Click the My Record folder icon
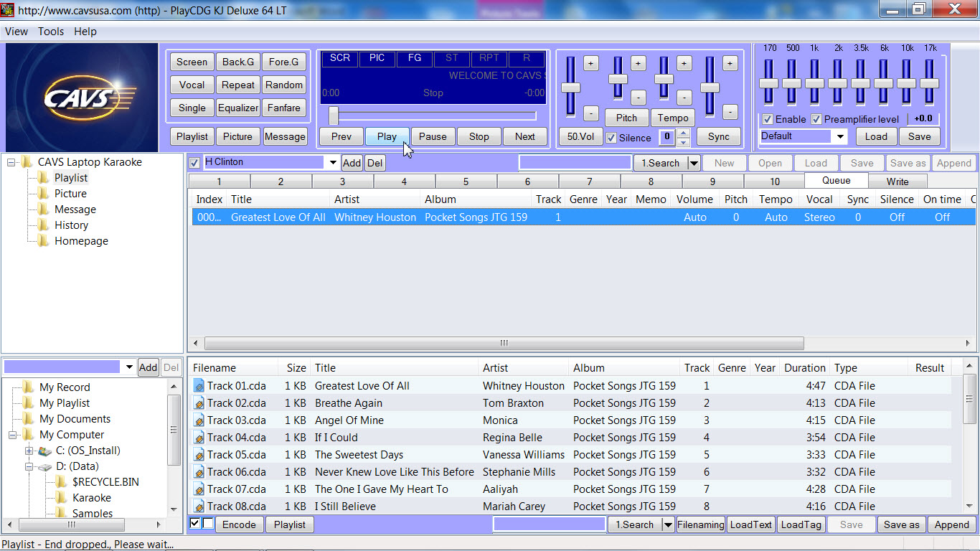The image size is (980, 551). click(x=29, y=387)
